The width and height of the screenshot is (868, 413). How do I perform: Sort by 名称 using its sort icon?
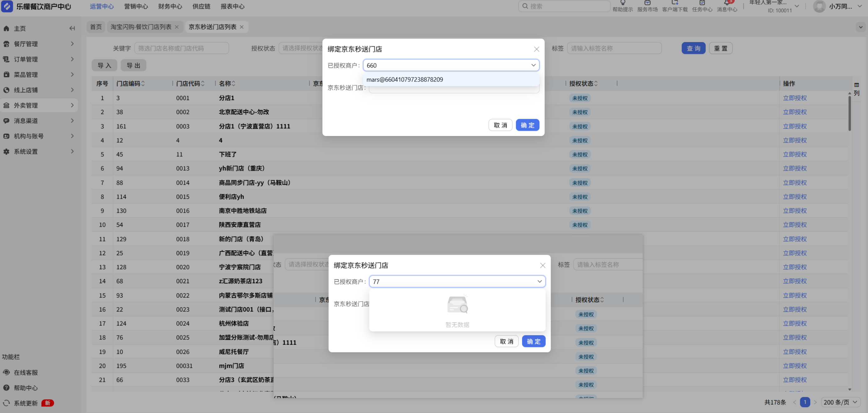click(x=234, y=84)
